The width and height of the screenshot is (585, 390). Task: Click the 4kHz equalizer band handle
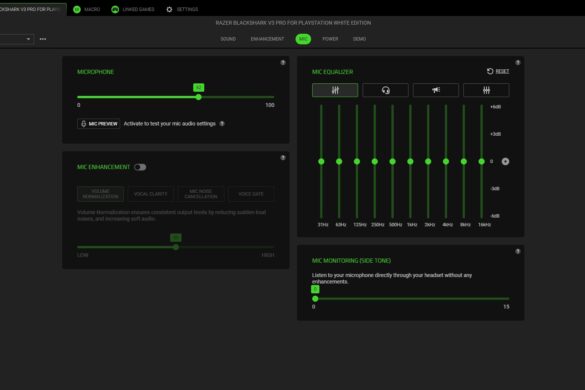[x=446, y=161]
